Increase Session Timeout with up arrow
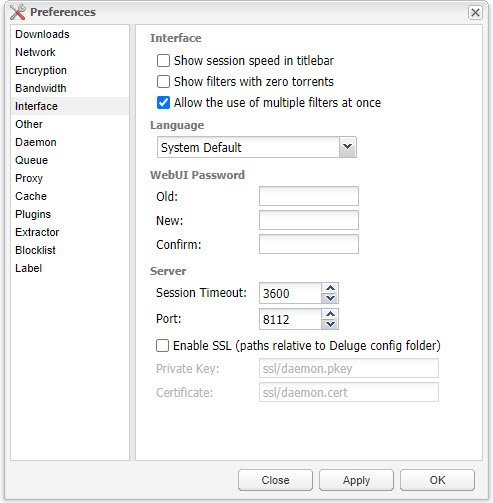493x503 pixels. (x=330, y=288)
